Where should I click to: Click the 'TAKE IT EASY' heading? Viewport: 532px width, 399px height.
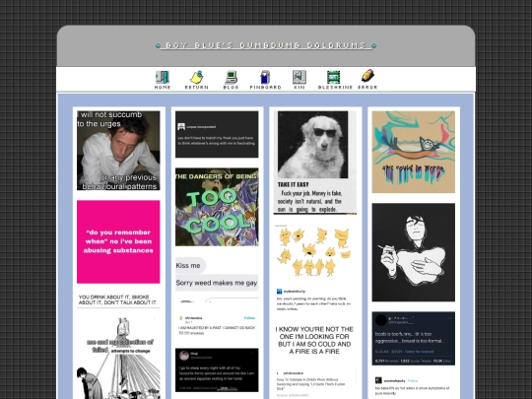294,184
